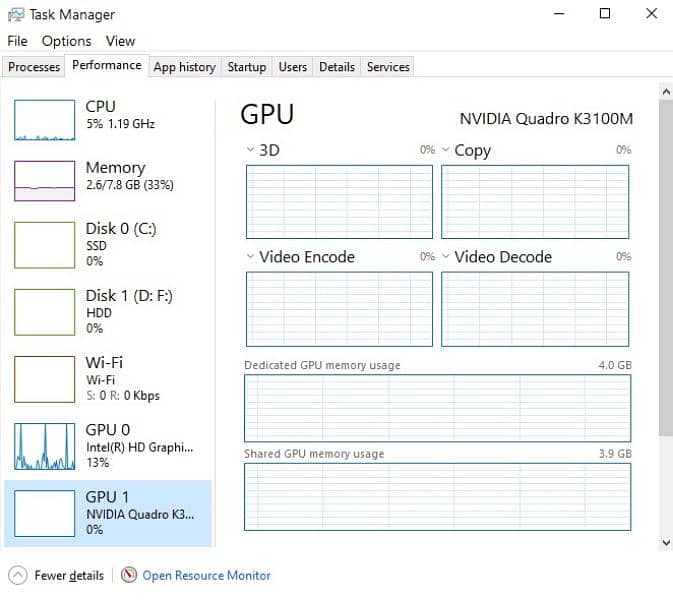
Task: Click the Resource Monitor gauge icon
Action: pyautogui.click(x=129, y=575)
